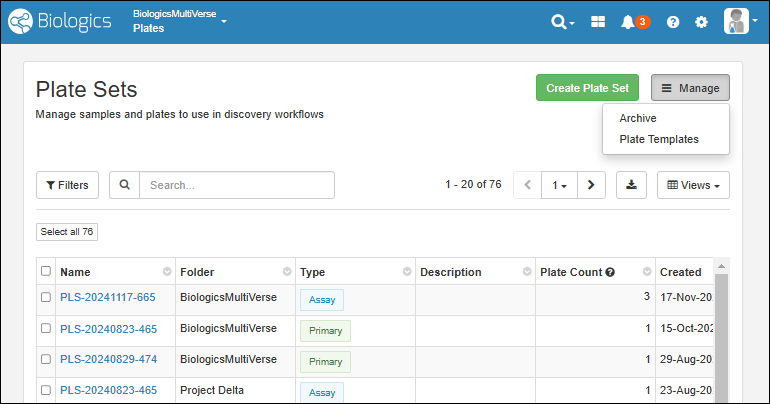Click the Biologics logo icon
This screenshot has width=770, height=404.
pyautogui.click(x=22, y=21)
